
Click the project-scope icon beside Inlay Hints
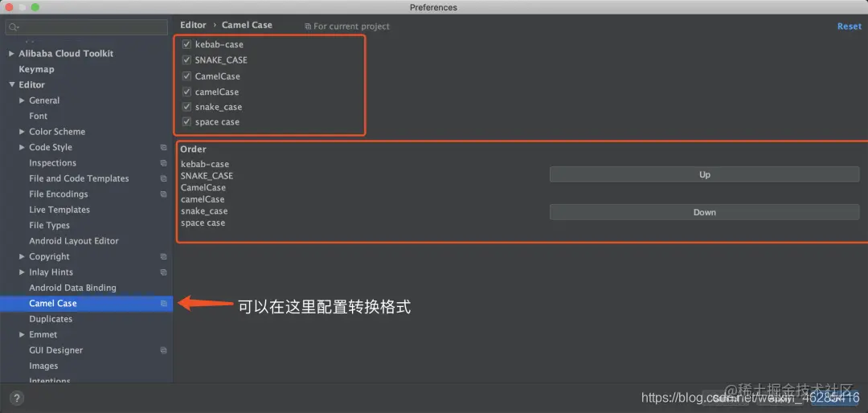(163, 272)
